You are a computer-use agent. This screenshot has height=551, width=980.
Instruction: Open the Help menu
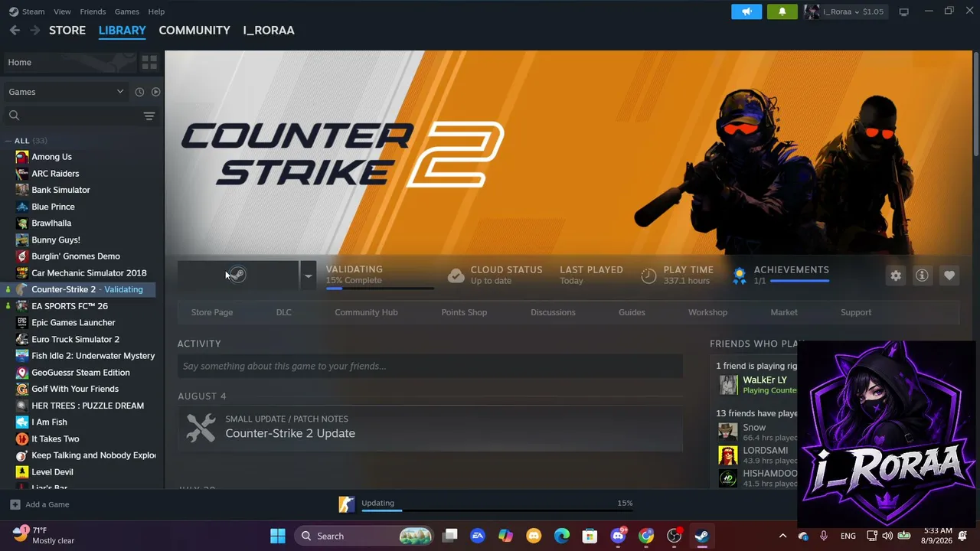click(156, 11)
